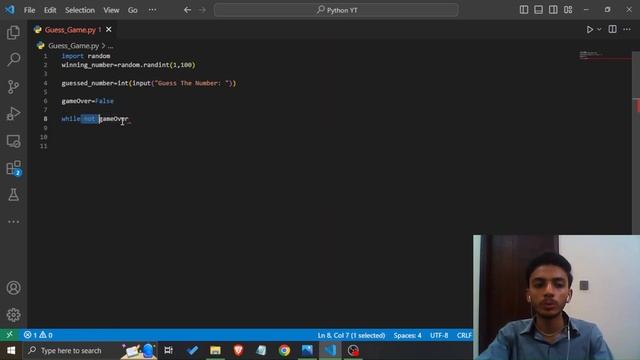Open the Source Control view

click(13, 87)
